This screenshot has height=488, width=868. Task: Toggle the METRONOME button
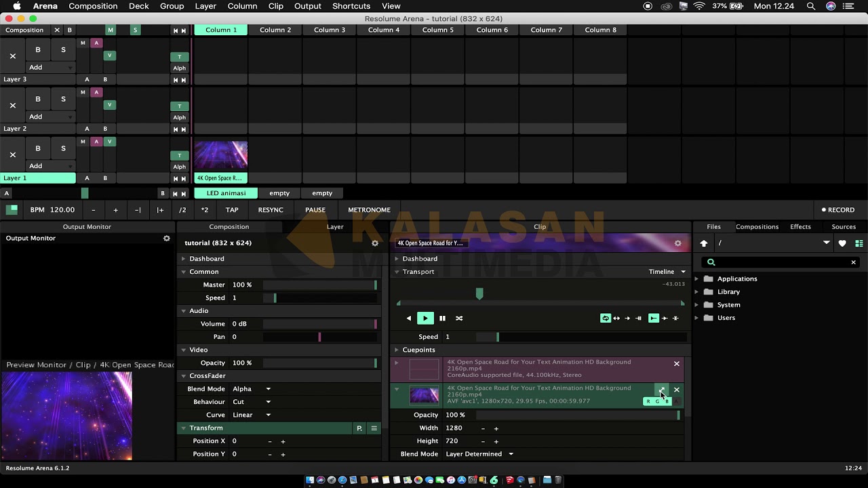[x=369, y=210]
